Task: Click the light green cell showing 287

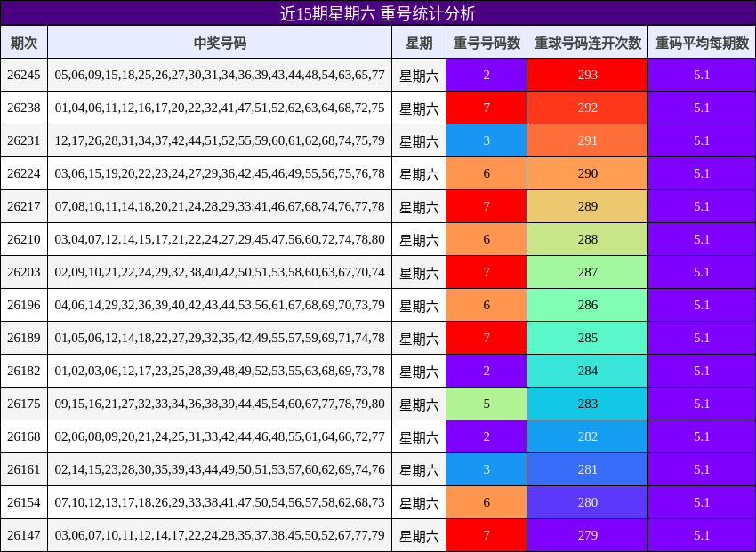Action: point(587,272)
